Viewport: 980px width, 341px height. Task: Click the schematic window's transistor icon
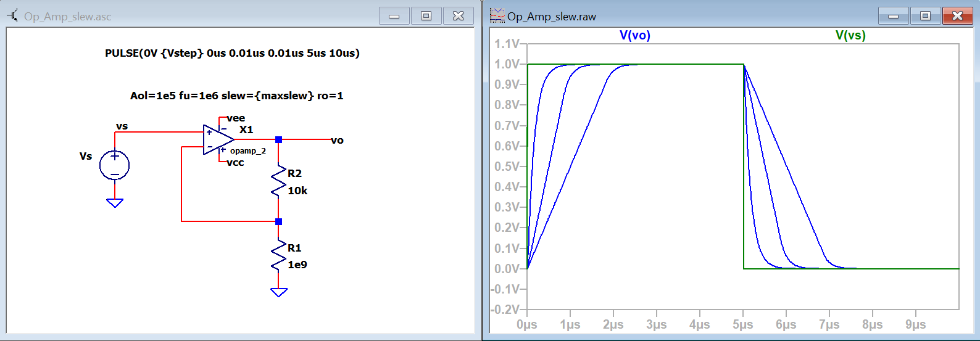coord(12,16)
